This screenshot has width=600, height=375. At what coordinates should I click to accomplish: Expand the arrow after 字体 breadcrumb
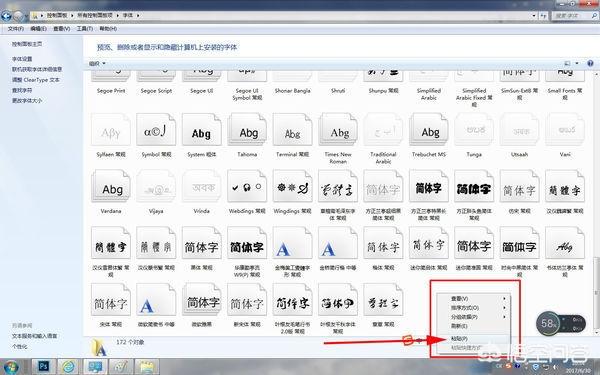point(138,15)
